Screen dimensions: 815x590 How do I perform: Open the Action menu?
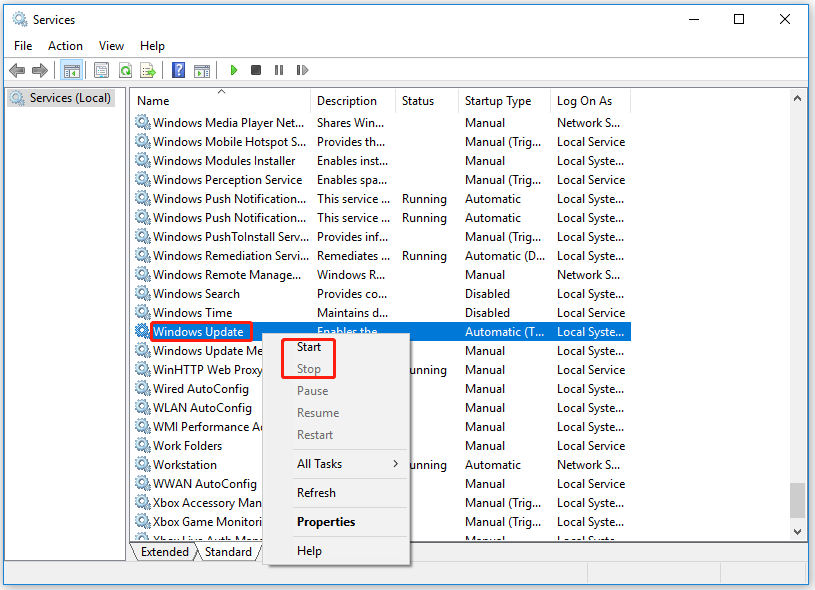[65, 46]
